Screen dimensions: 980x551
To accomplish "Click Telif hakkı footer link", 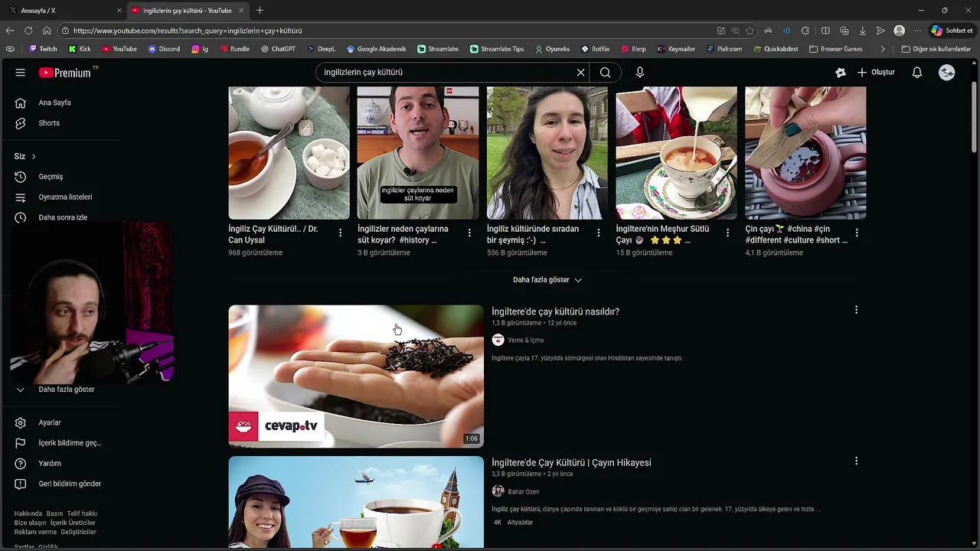I will click(x=82, y=514).
